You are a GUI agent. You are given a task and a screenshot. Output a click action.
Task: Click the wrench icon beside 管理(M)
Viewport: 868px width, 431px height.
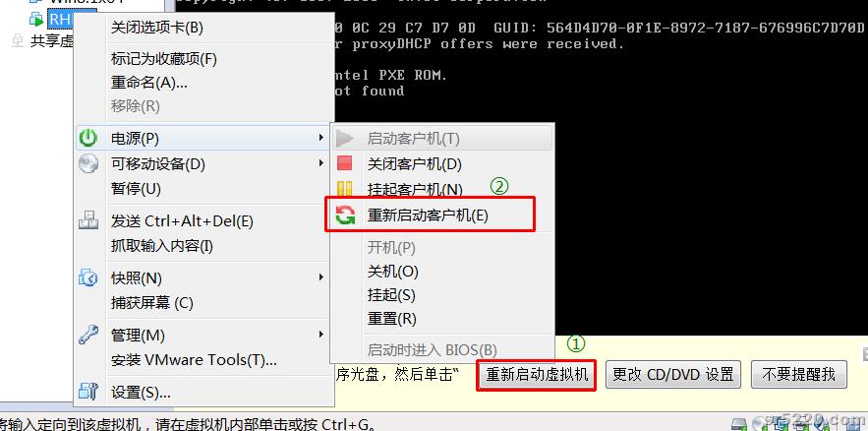(88, 335)
